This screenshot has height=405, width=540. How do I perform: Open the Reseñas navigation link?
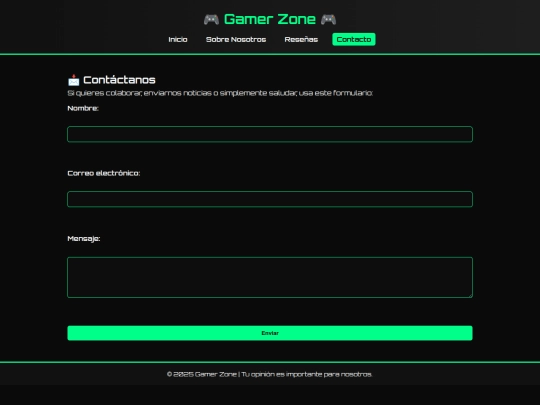pyautogui.click(x=301, y=40)
